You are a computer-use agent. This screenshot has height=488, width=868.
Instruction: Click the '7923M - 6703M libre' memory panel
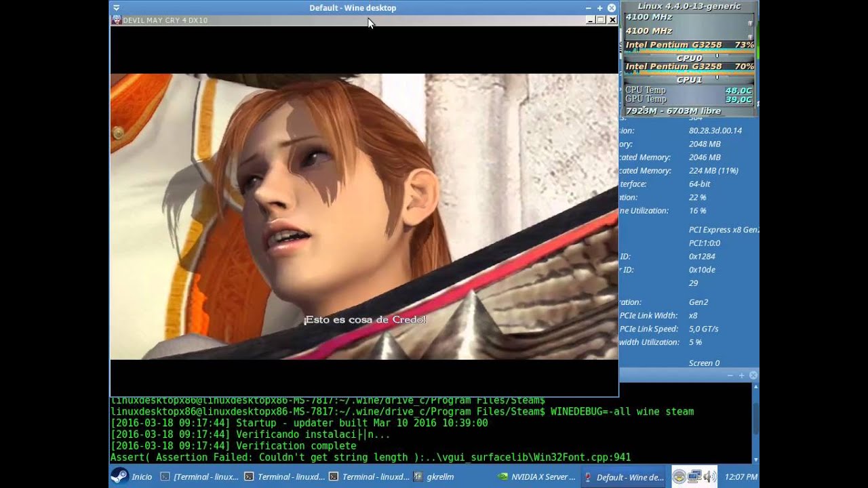coord(689,110)
